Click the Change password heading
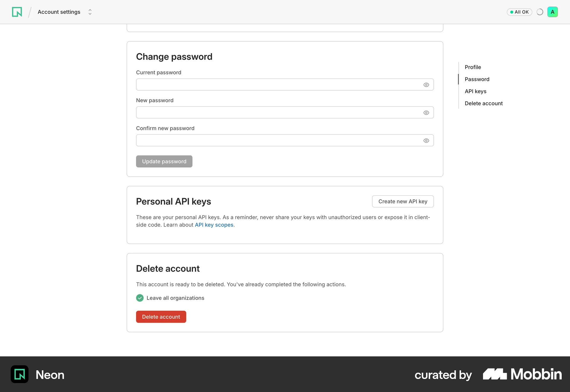This screenshot has height=392, width=570. coord(174,57)
